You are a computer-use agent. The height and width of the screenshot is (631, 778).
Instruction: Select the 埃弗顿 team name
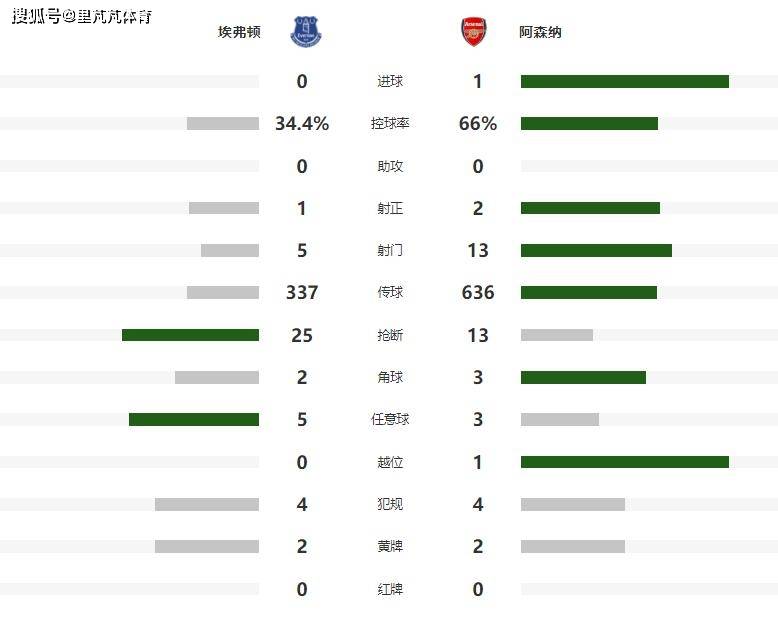[240, 32]
